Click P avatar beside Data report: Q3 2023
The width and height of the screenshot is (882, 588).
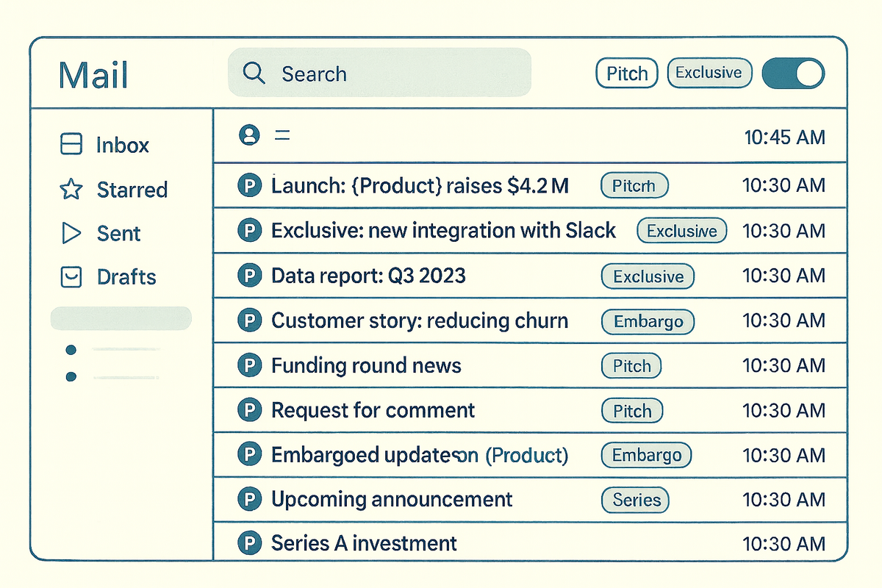[250, 276]
